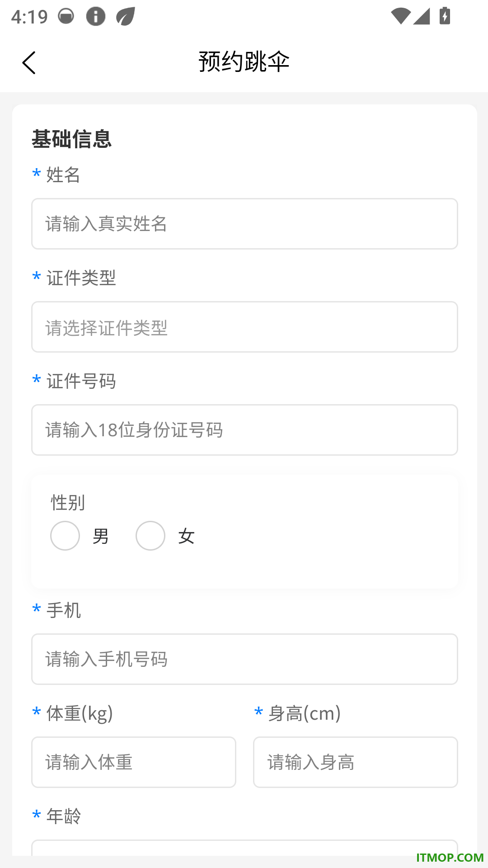Viewport: 488px width, 868px height.
Task: Tap the Wi-Fi status icon
Action: tap(400, 17)
